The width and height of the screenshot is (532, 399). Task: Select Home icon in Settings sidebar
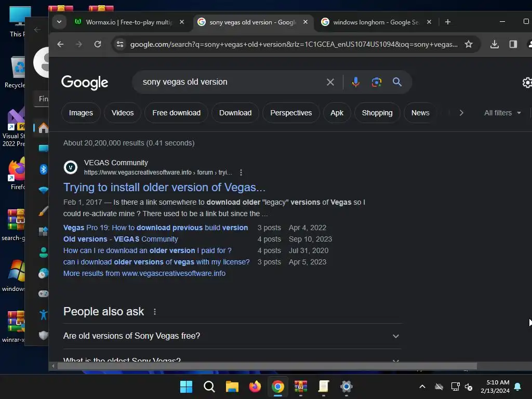click(x=44, y=128)
